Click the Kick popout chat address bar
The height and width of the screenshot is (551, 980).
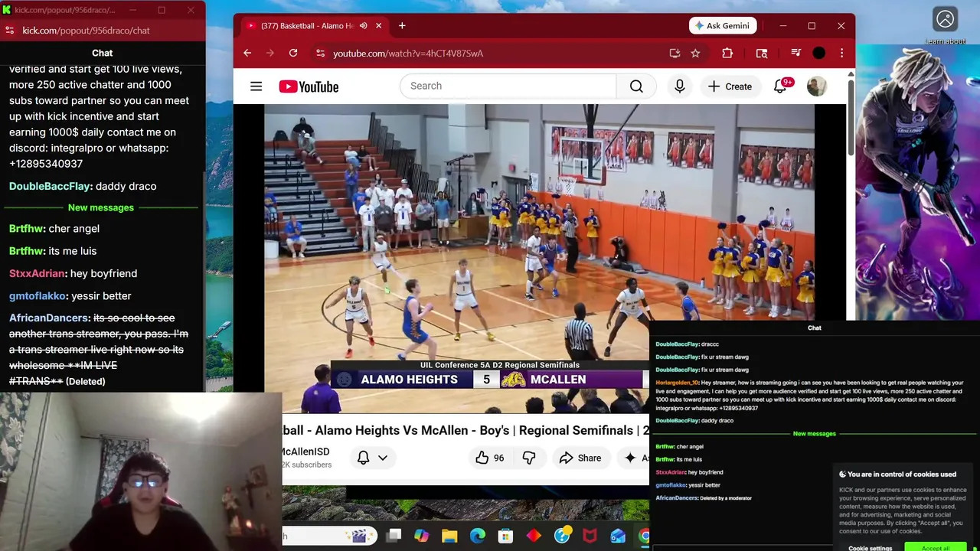click(86, 31)
